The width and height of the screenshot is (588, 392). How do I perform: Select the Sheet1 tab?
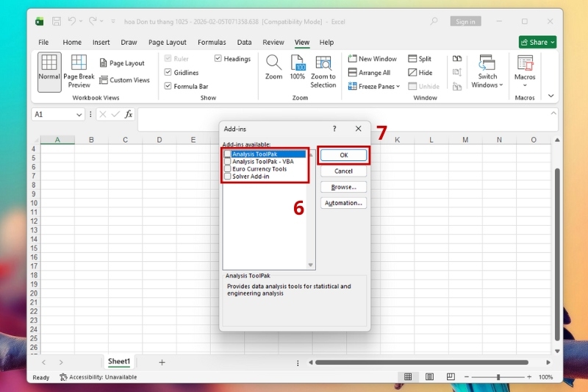pos(119,362)
